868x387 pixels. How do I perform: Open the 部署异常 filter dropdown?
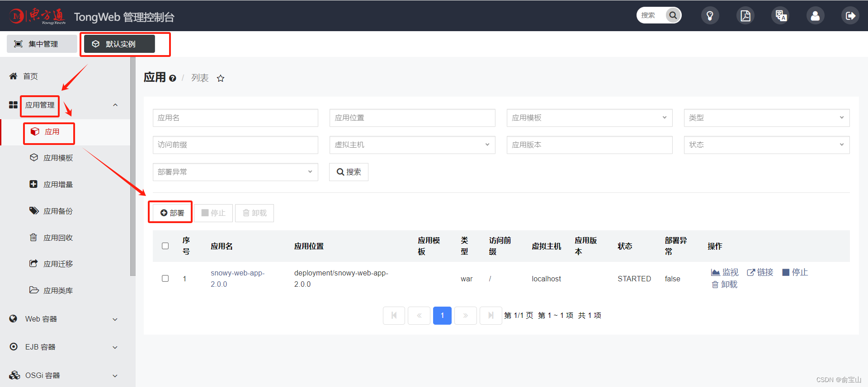click(x=236, y=172)
